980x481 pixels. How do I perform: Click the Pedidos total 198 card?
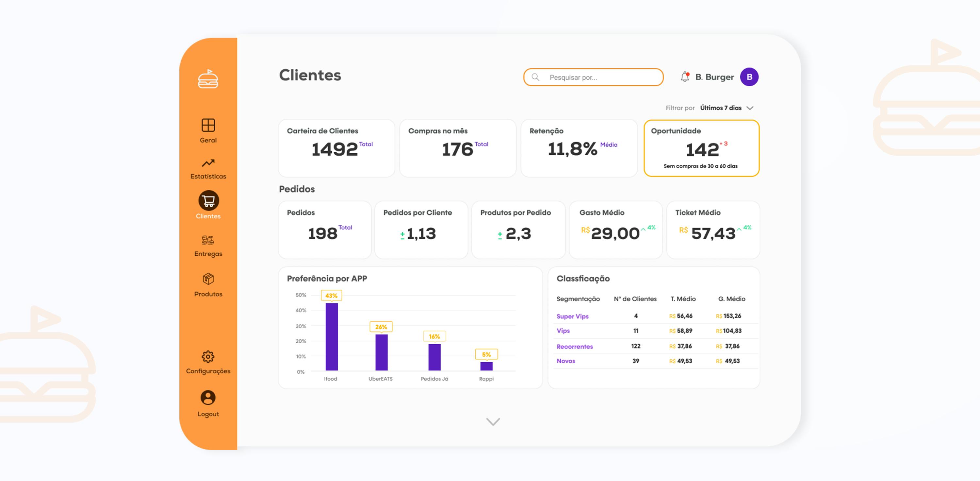coord(325,230)
